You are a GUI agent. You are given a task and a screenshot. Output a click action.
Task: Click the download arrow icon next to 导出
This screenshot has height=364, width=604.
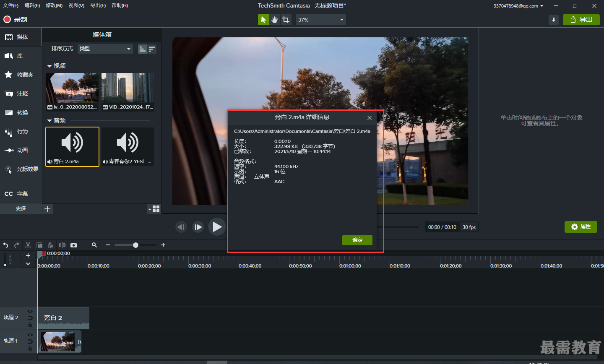pos(554,20)
